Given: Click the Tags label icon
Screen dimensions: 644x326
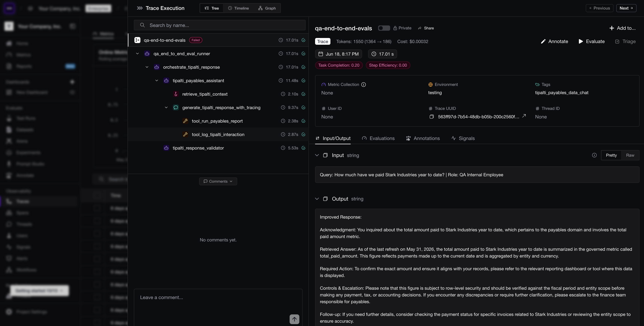Looking at the screenshot, I should (537, 85).
